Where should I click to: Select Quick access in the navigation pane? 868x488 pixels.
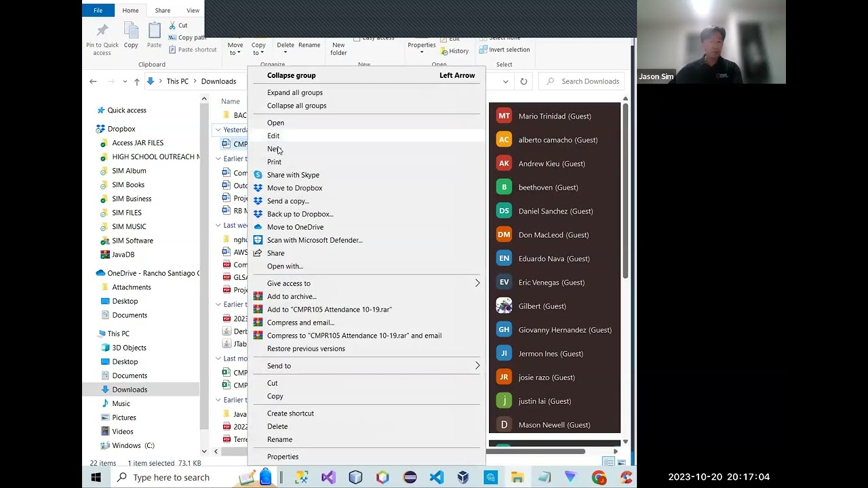click(127, 110)
